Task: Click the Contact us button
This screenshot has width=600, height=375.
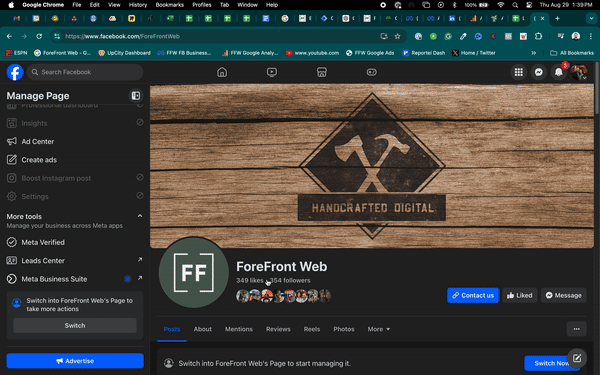Action: [473, 295]
